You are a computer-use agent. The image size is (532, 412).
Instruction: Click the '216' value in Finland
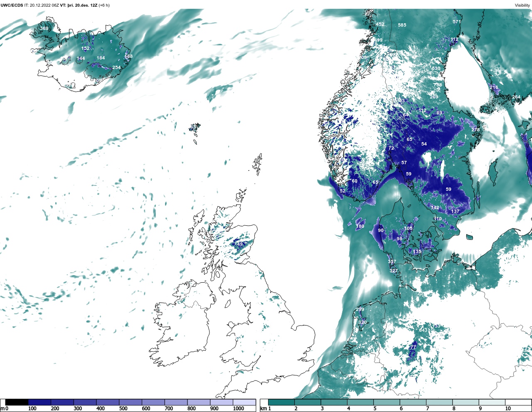[x=494, y=88]
